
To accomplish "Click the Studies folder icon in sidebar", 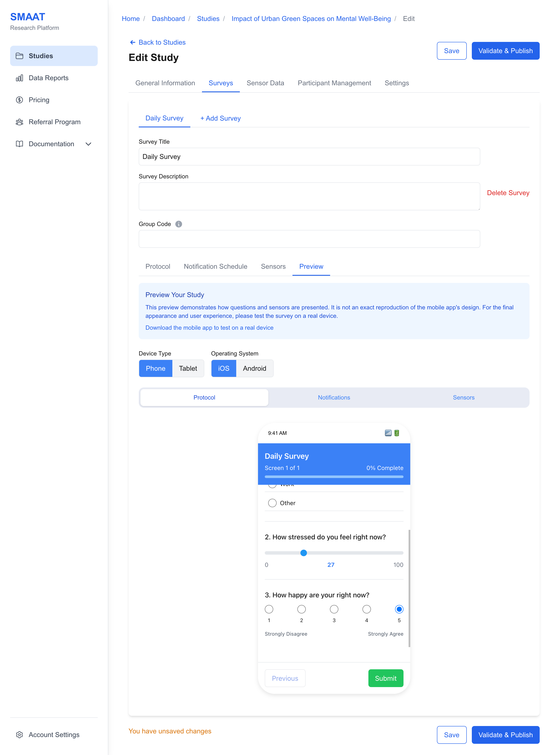I will (19, 56).
